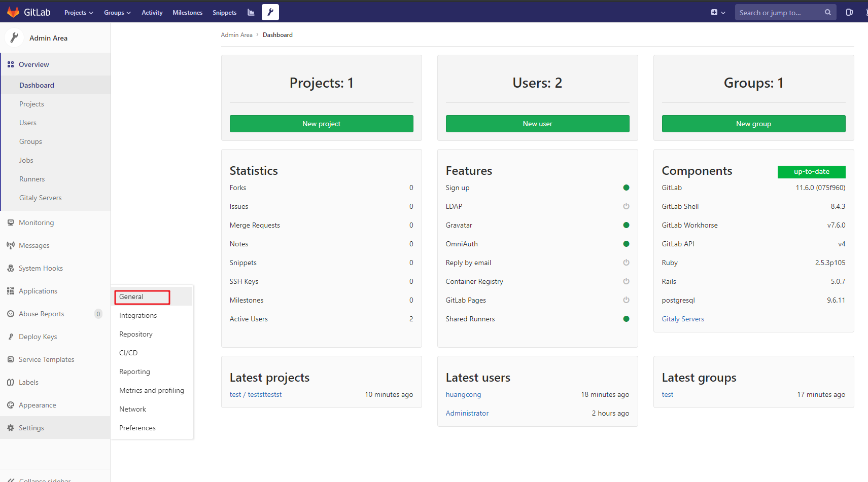
Task: Click the Messages broadcast icon
Action: 11,245
